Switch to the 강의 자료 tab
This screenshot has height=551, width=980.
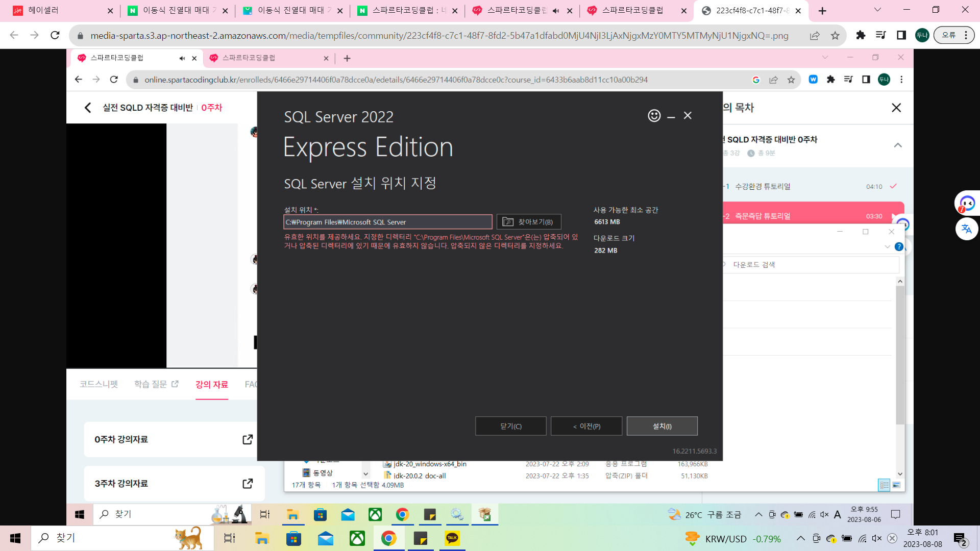point(212,384)
